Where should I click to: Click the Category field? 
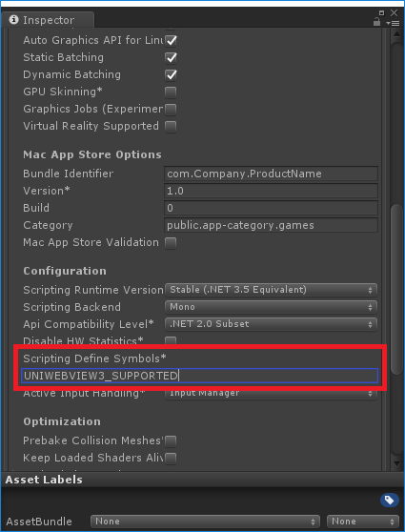271,225
